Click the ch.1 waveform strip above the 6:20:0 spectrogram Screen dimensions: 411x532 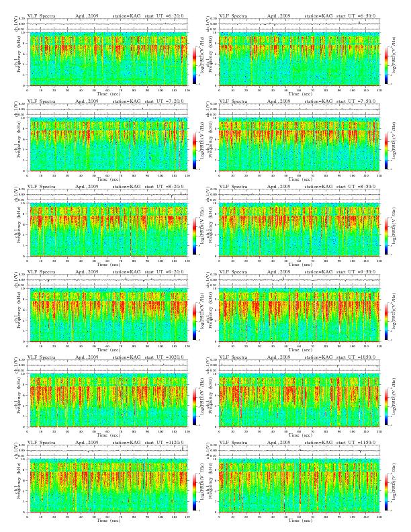point(107,24)
